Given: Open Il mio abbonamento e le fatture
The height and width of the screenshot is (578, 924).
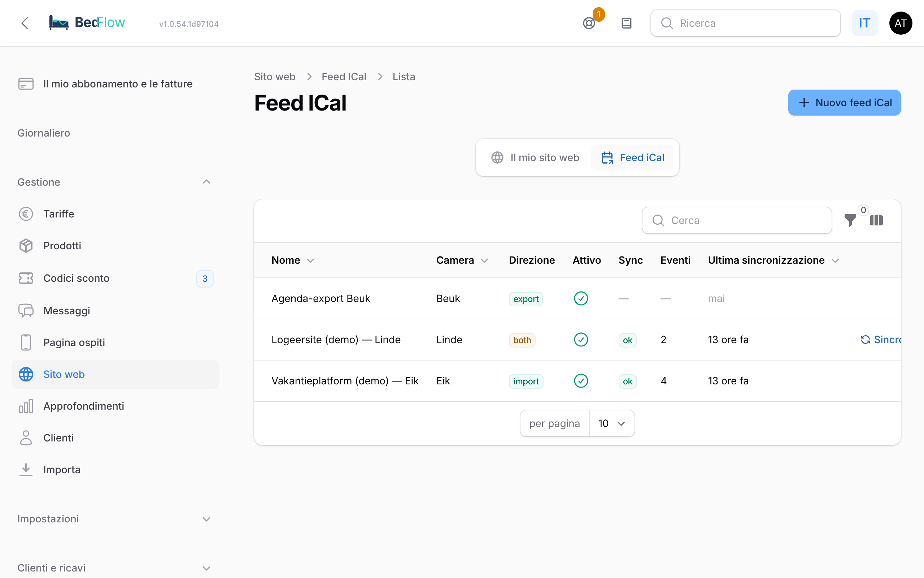Looking at the screenshot, I should 115,84.
